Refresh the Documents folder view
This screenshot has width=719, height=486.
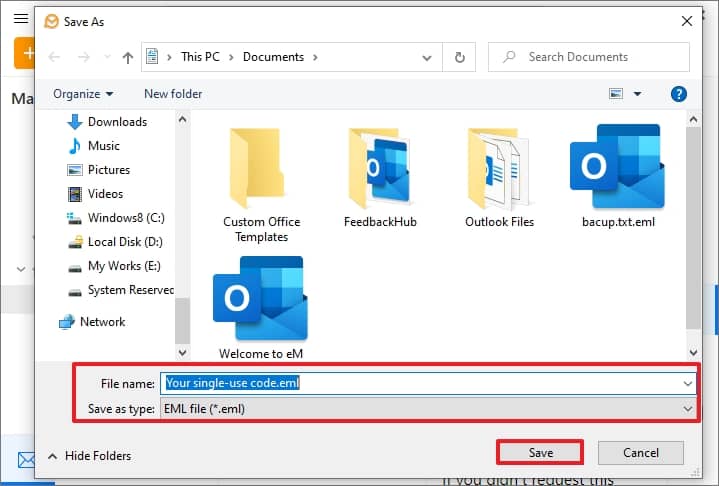459,57
